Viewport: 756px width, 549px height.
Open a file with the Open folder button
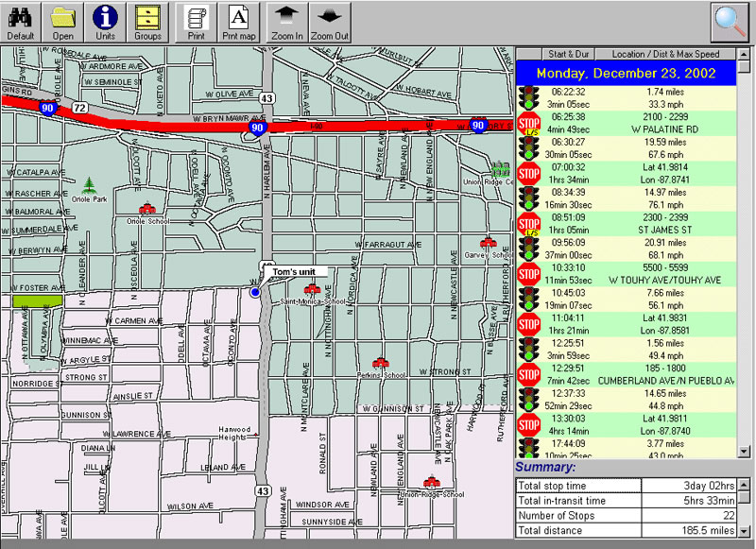63,22
